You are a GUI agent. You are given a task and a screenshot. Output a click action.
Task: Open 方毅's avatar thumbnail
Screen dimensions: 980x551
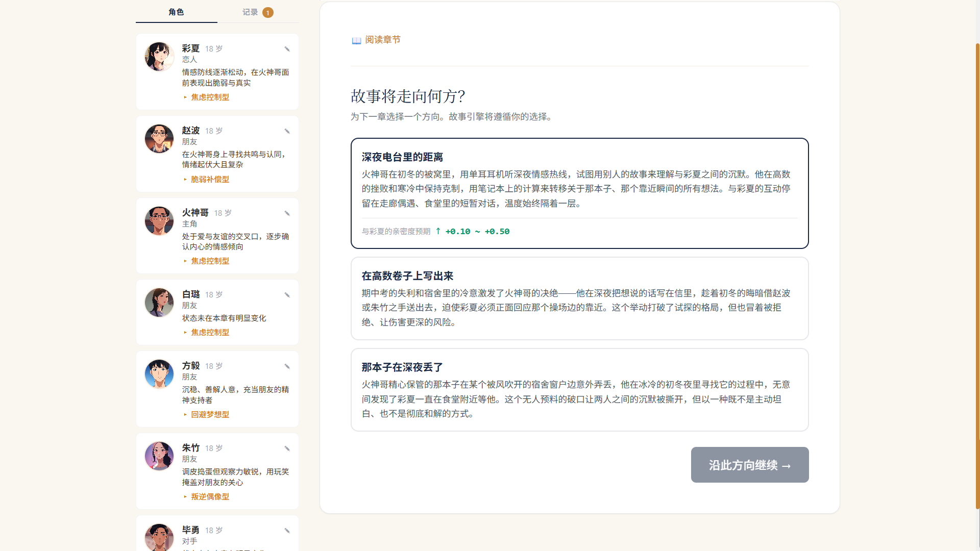coord(159,373)
